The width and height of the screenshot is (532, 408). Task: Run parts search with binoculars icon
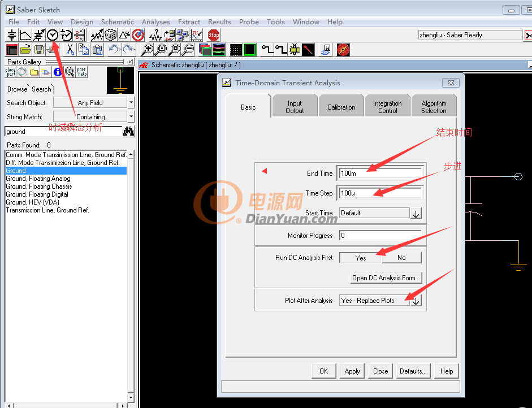[x=128, y=131]
